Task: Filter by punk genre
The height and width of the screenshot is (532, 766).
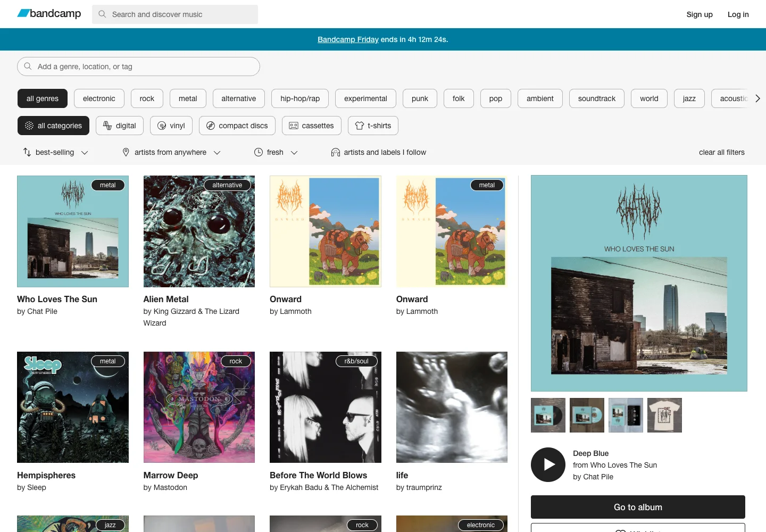Action: point(420,98)
